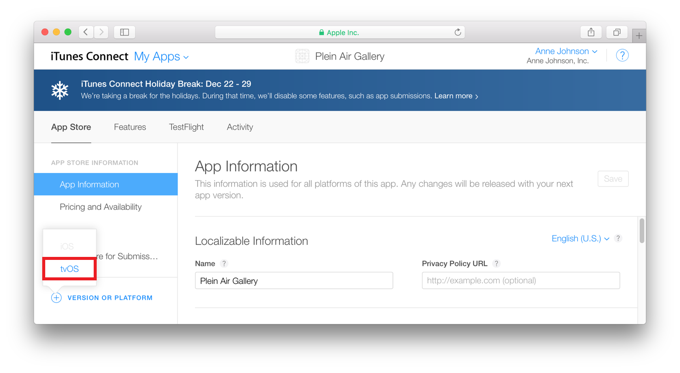Viewport: 680px width, 373px height.
Task: Click the App Store Information sidebar heading
Action: click(95, 163)
